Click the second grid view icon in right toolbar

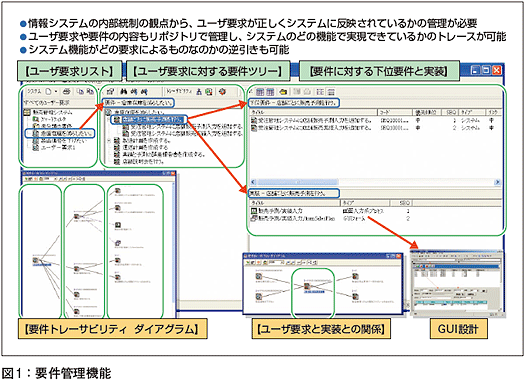coord(270,92)
